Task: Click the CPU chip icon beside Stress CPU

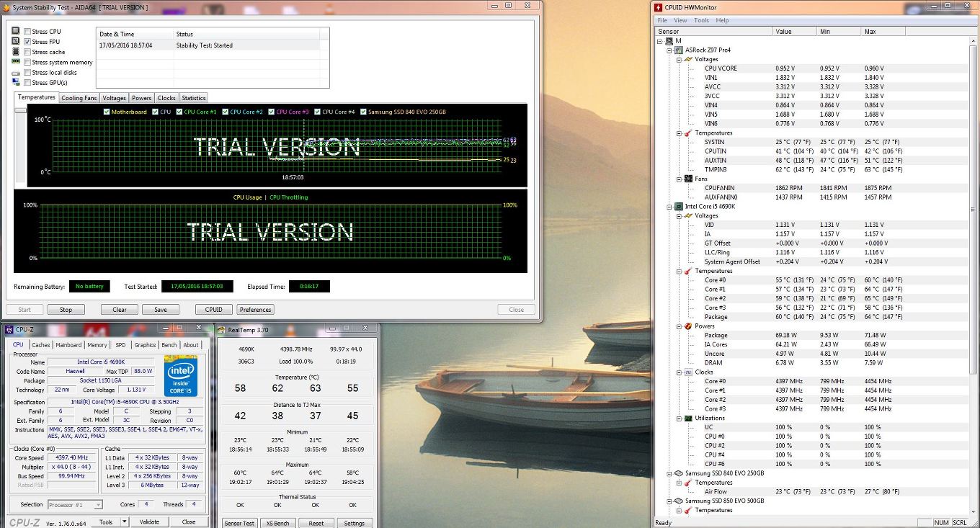Action: click(x=16, y=31)
